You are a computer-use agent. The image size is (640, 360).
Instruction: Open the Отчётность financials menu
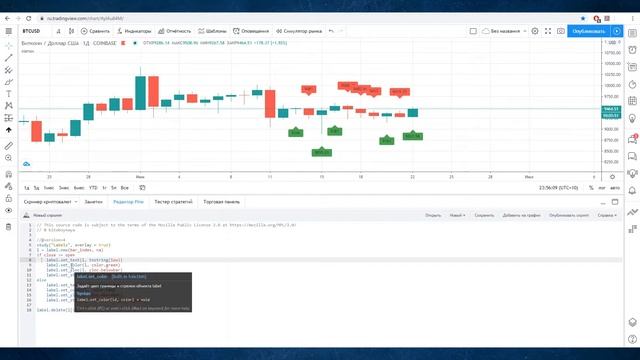[x=174, y=31]
